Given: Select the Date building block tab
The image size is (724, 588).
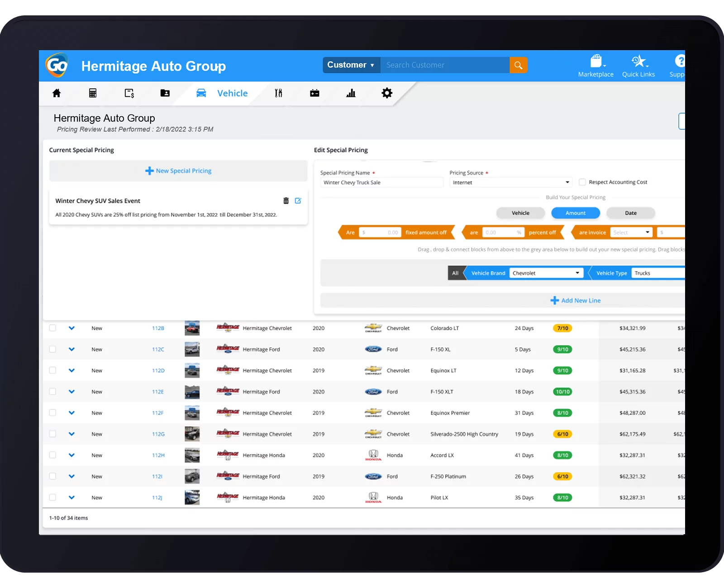Looking at the screenshot, I should 630,213.
